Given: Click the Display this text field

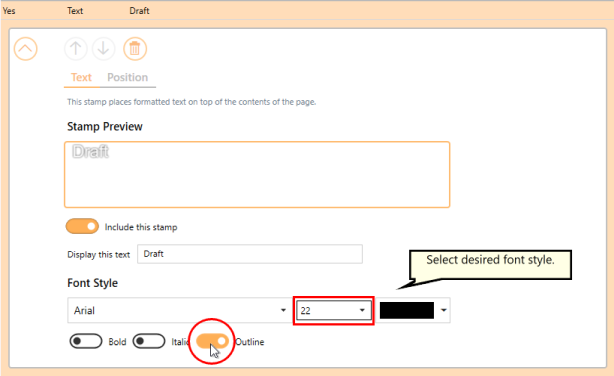Looking at the screenshot, I should click(x=250, y=254).
